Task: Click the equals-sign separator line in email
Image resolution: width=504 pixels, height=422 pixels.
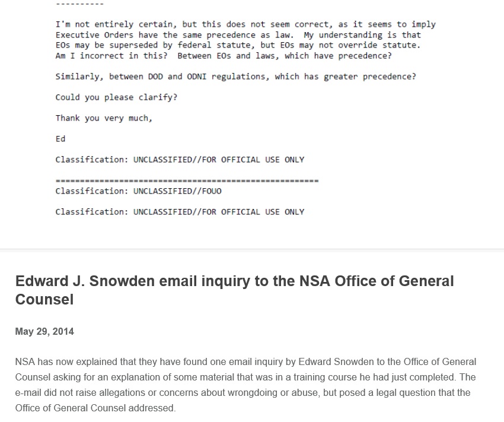Action: coord(187,180)
